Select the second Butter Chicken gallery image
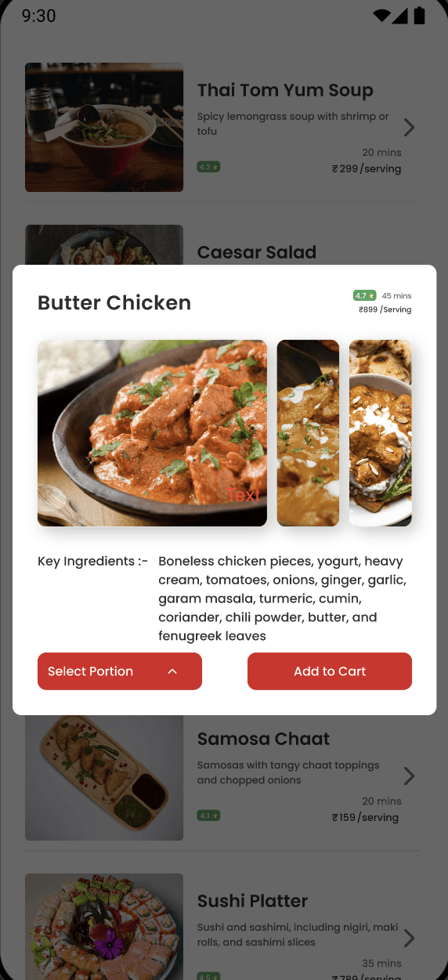Screen dimensions: 448x980 point(308,432)
